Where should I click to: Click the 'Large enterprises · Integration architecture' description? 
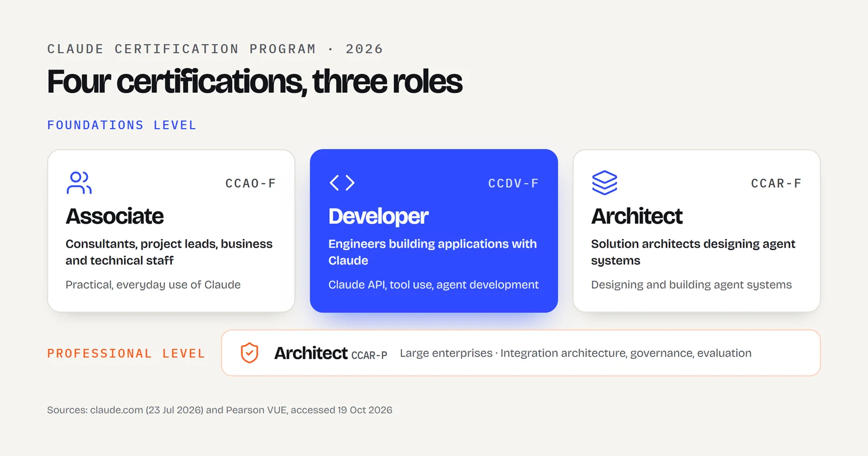(576, 353)
